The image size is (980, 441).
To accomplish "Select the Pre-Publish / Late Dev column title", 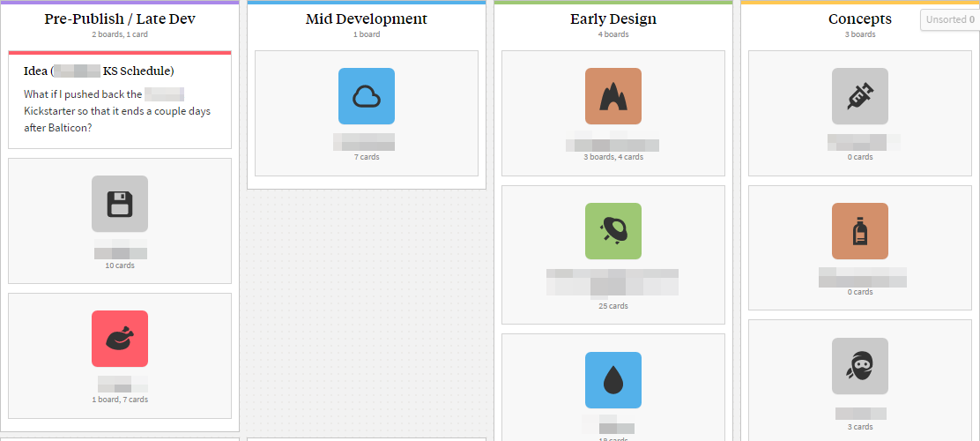I will coord(120,19).
